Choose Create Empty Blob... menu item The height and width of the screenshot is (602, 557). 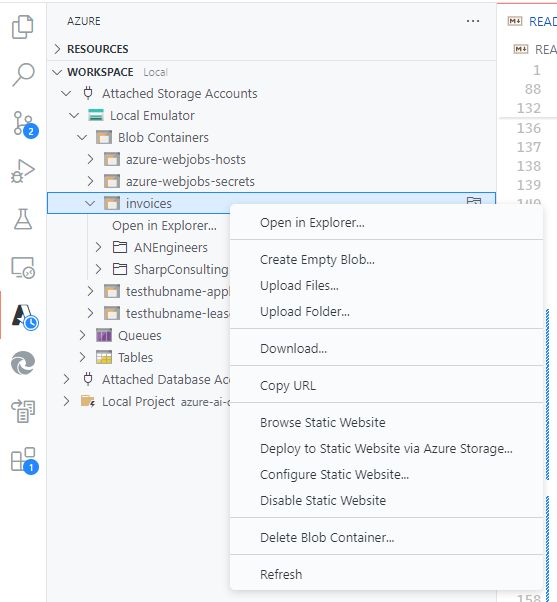coord(386,260)
